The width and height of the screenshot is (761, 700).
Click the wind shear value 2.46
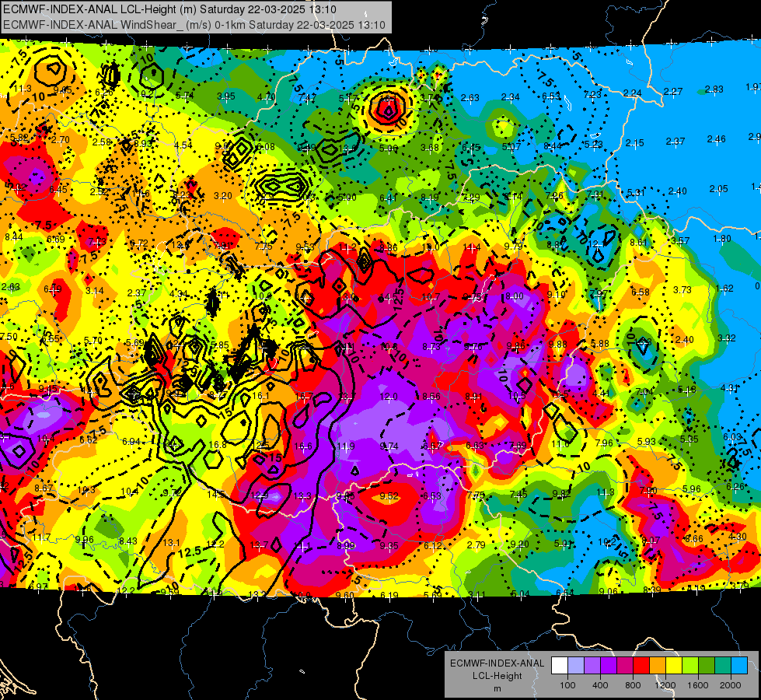[716, 139]
